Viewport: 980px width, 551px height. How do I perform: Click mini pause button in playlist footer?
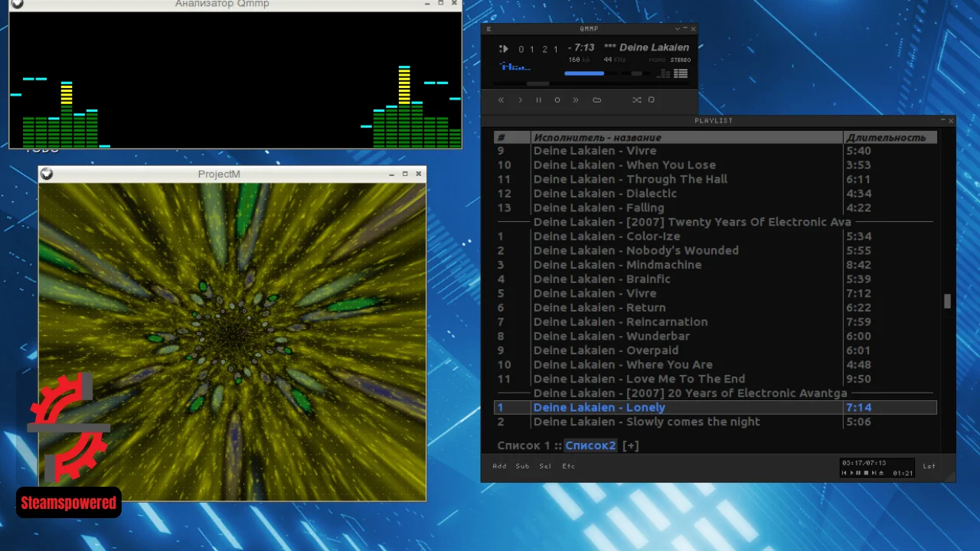858,473
